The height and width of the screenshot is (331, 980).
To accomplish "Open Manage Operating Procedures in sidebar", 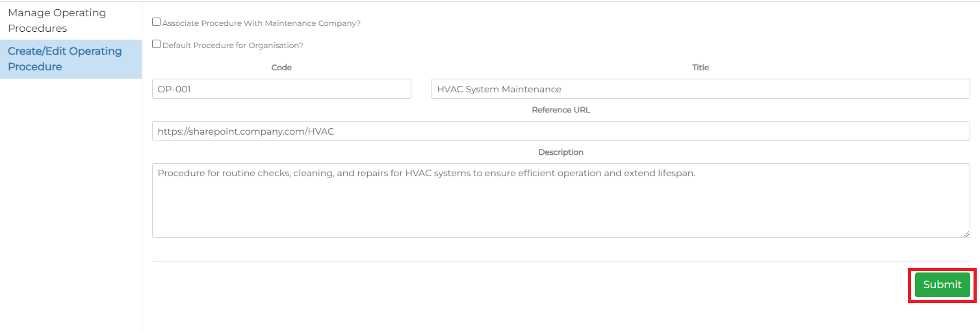I will pyautogui.click(x=57, y=21).
